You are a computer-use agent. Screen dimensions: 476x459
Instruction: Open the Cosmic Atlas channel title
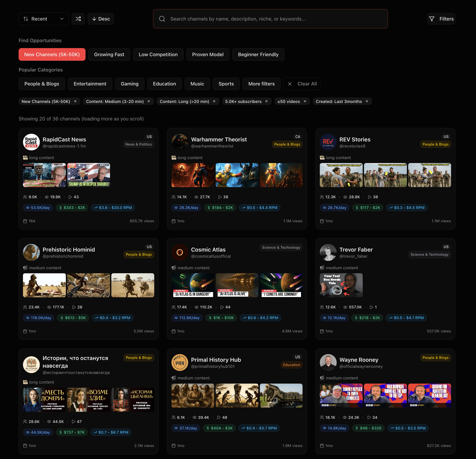coord(208,250)
